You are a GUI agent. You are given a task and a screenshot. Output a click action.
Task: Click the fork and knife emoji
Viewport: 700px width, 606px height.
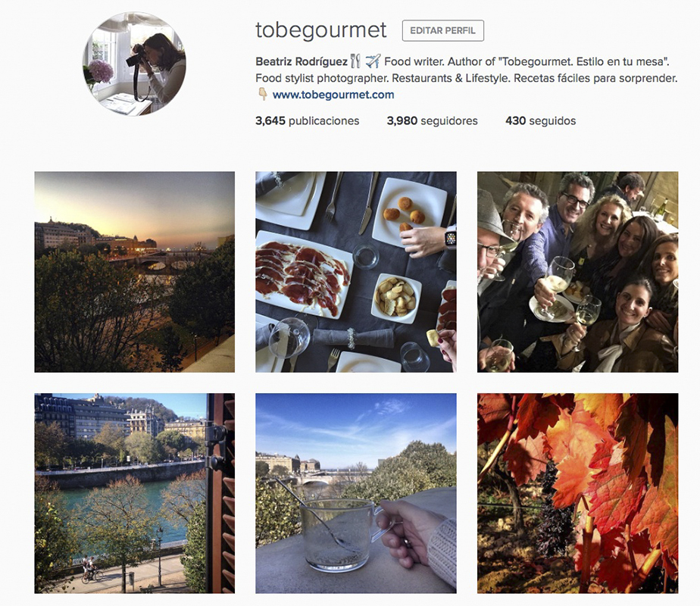click(355, 61)
